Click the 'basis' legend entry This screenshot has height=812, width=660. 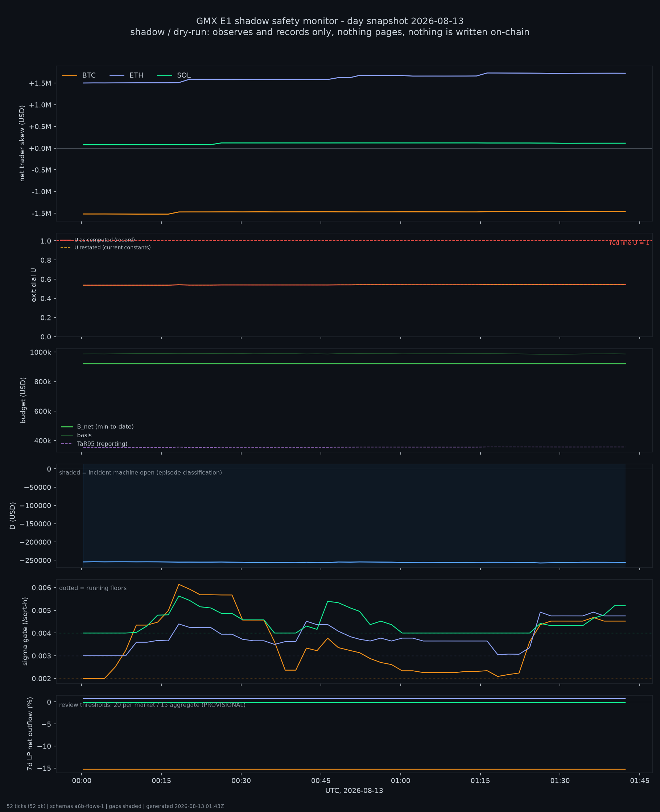click(76, 435)
